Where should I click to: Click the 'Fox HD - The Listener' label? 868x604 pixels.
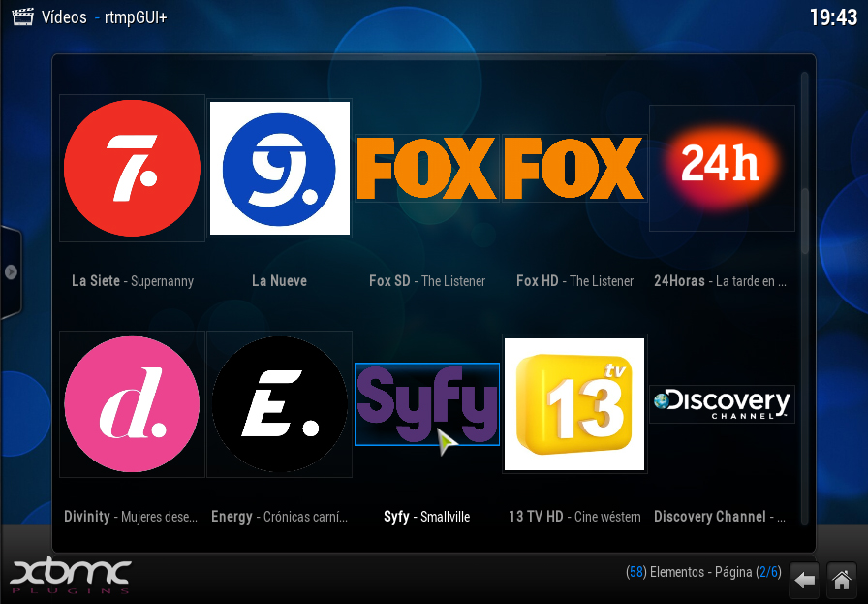click(x=574, y=281)
